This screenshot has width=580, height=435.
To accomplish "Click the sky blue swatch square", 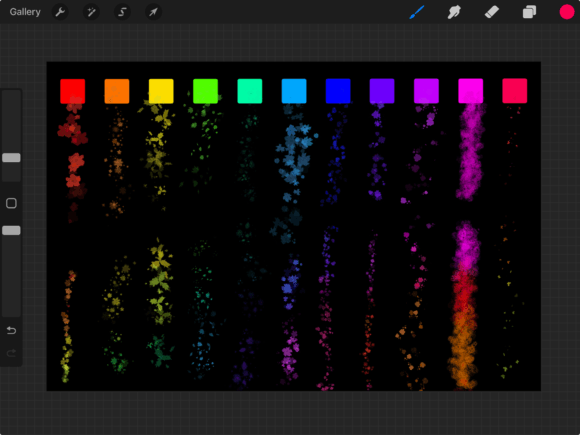I will [294, 91].
